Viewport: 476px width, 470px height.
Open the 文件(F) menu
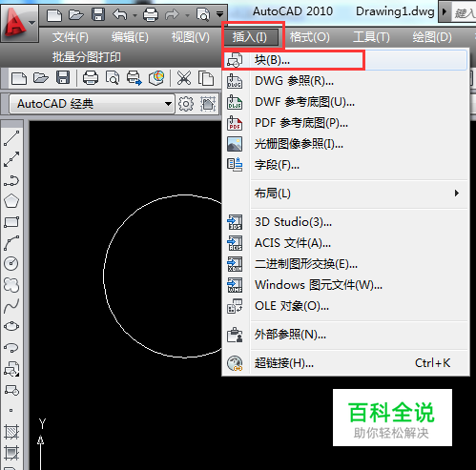pos(71,37)
